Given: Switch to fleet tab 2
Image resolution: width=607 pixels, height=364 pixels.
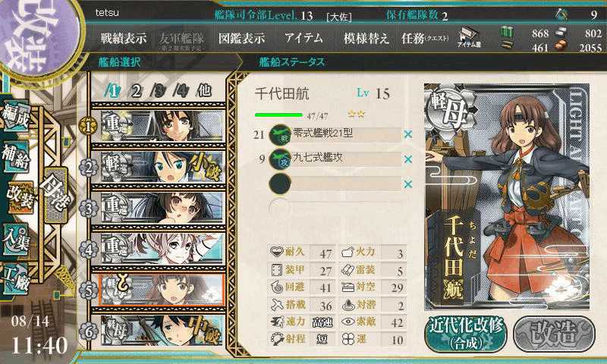Looking at the screenshot, I should pyautogui.click(x=136, y=91).
